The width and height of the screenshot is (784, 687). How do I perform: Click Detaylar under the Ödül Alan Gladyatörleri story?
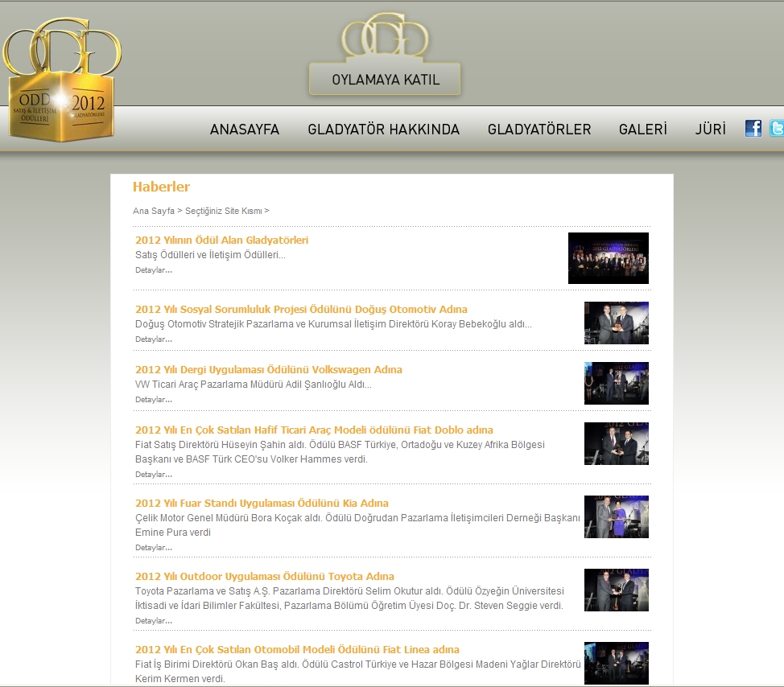coord(154,269)
